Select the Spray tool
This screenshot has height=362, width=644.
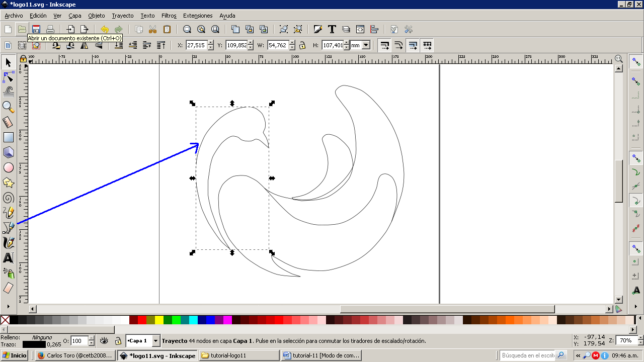9,273
